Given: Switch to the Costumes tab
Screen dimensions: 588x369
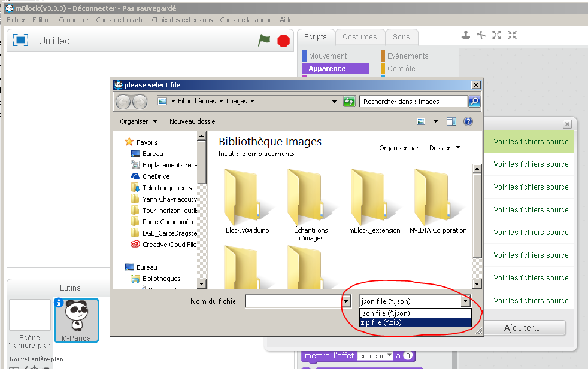Looking at the screenshot, I should click(360, 36).
